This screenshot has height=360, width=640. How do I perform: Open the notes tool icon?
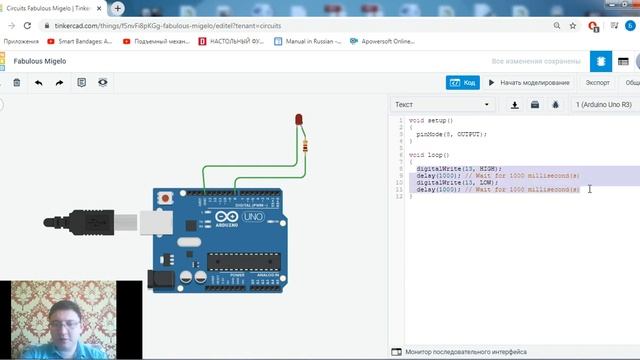click(82, 82)
